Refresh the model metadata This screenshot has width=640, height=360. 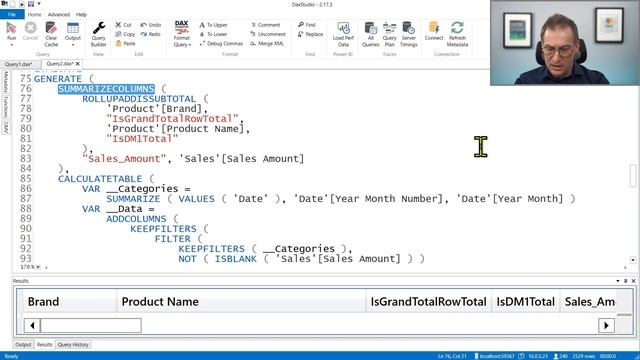tap(457, 34)
